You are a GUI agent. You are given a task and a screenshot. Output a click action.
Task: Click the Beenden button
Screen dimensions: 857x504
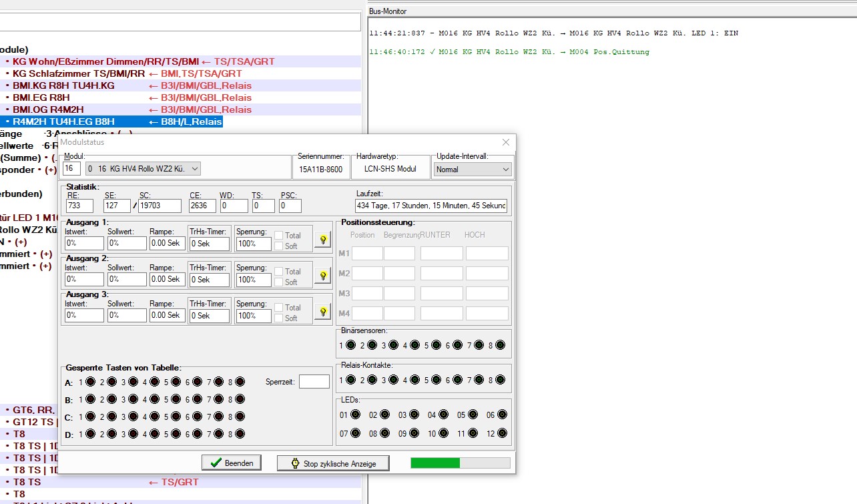pos(232,463)
